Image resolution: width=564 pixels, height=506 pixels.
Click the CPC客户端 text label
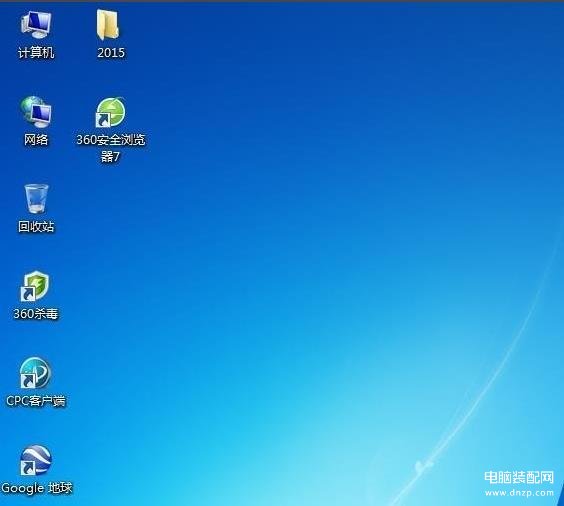tap(36, 401)
